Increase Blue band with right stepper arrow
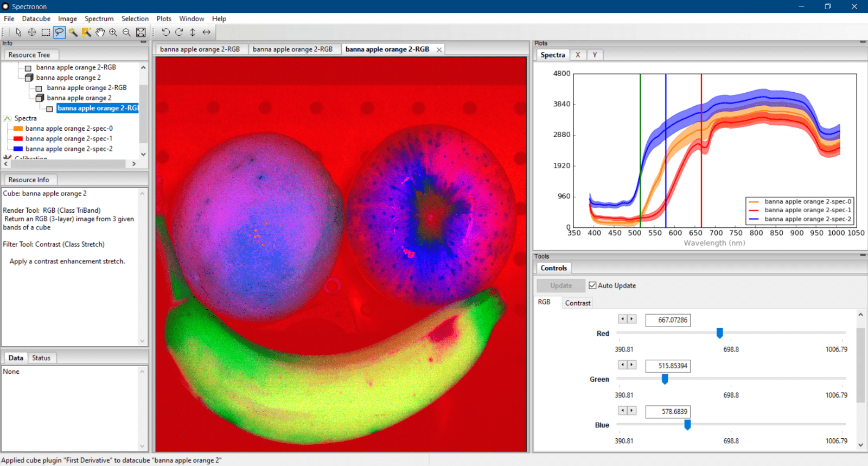Image resolution: width=868 pixels, height=466 pixels. [x=631, y=410]
